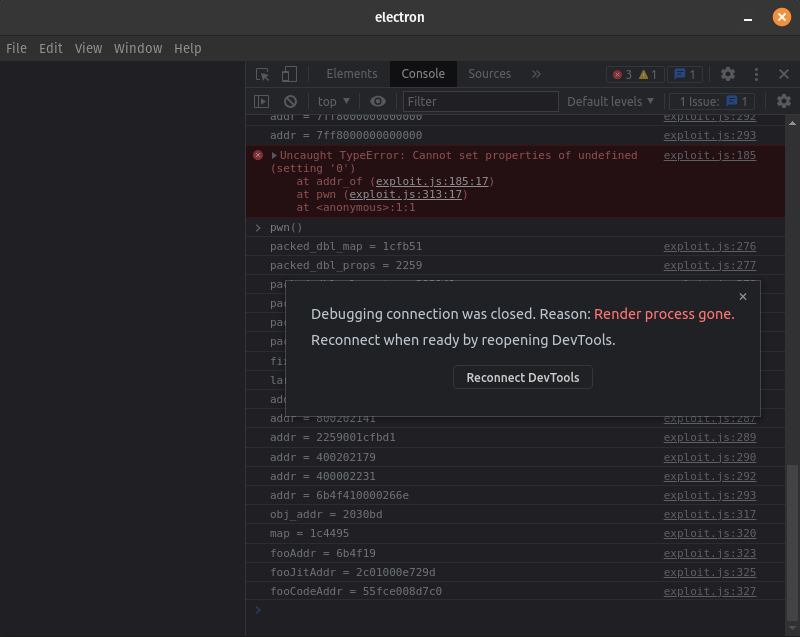Create a live expression with eye icon
The height and width of the screenshot is (637, 800).
click(x=378, y=101)
